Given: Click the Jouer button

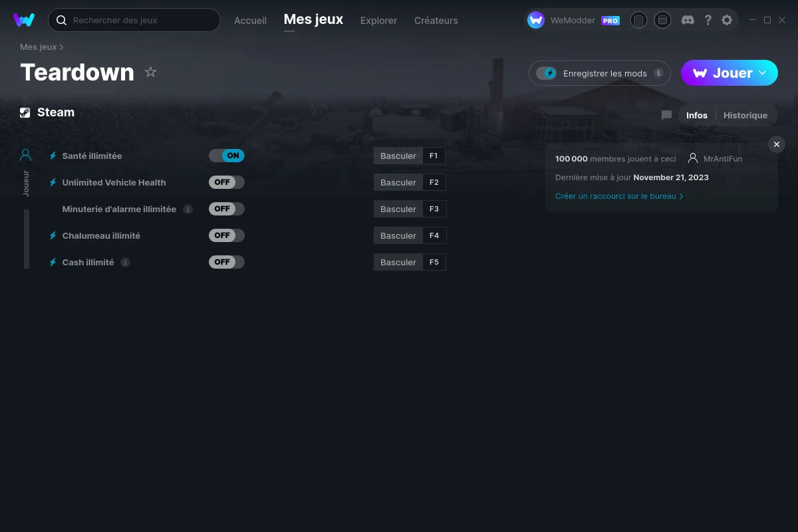Looking at the screenshot, I should click(x=730, y=73).
